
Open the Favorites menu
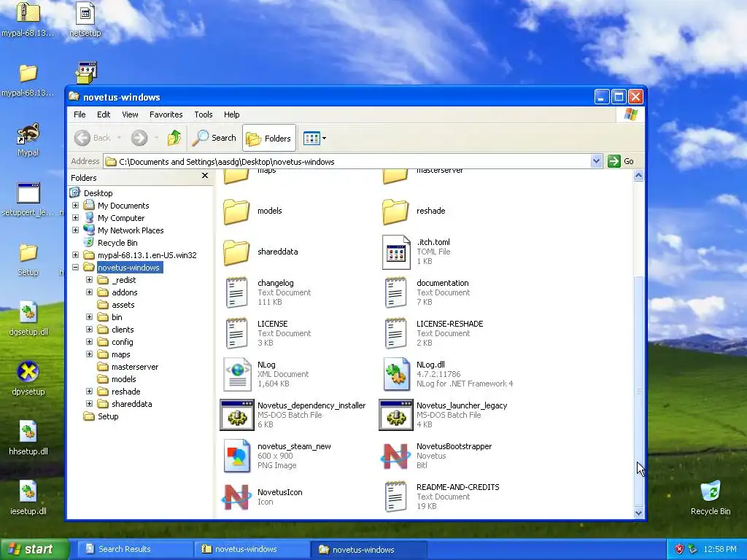point(166,114)
